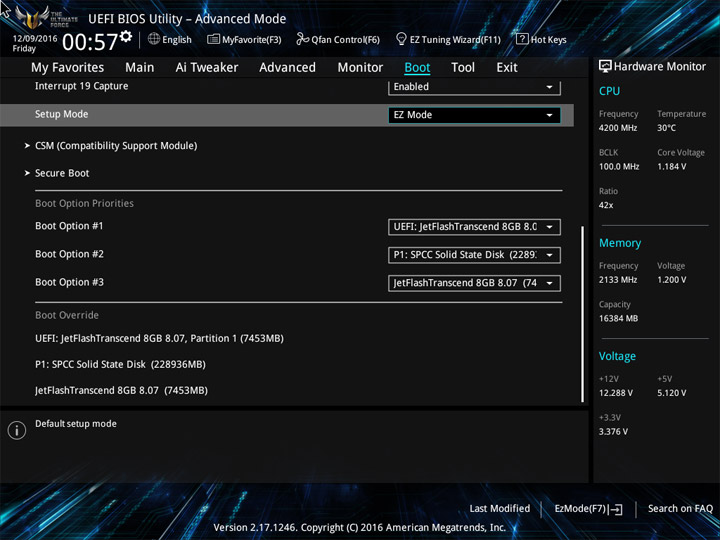Viewport: 720px width, 540px height.
Task: Open the Tool tab
Action: 463,68
